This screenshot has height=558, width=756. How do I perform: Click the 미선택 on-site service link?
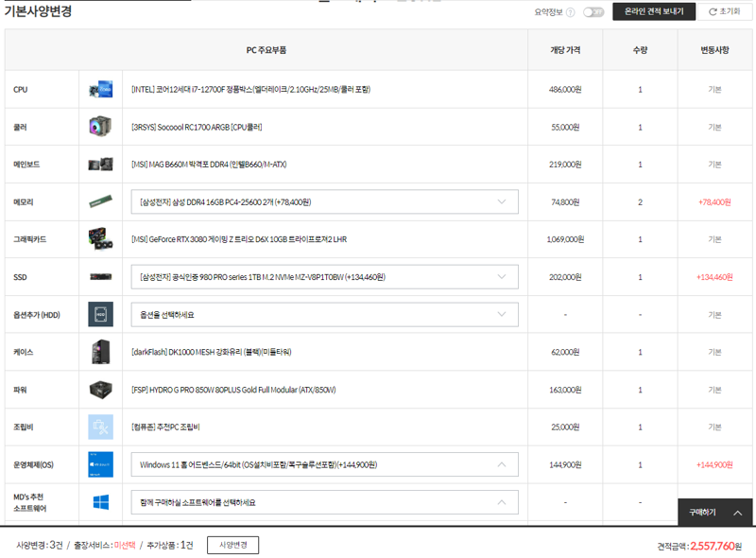coord(125,545)
